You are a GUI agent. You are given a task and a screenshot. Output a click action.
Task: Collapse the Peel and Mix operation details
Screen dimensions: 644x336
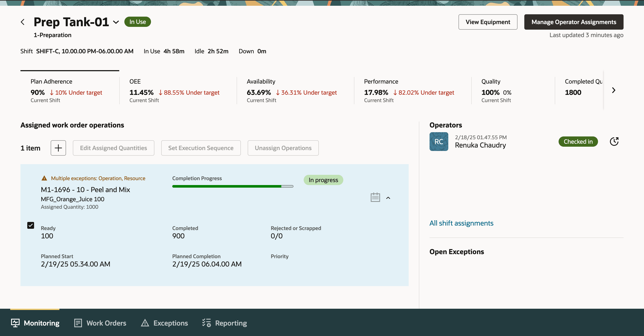388,198
